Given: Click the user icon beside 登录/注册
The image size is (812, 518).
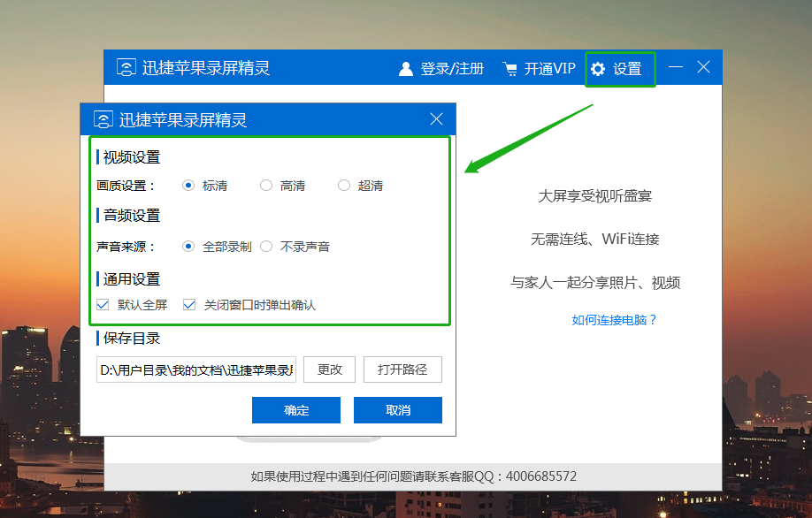Looking at the screenshot, I should 405,67.
